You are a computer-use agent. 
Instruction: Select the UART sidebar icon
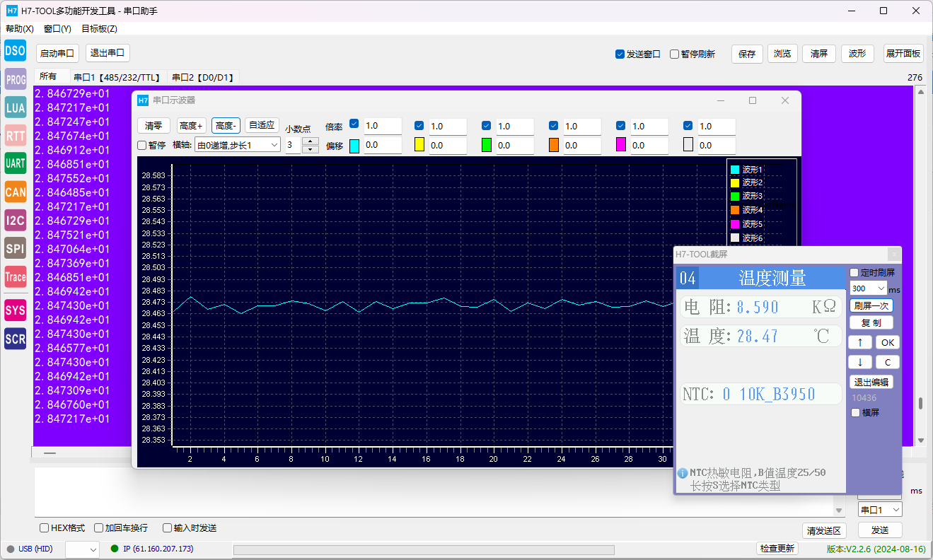click(15, 163)
